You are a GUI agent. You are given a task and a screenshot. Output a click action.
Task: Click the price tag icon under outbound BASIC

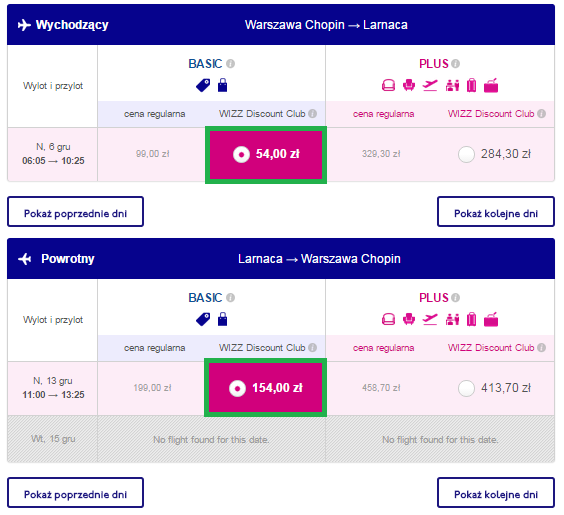[x=203, y=86]
